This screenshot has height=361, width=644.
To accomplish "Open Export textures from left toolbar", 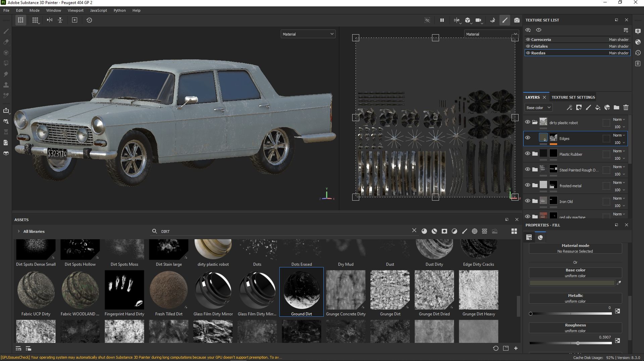I will (x=6, y=110).
